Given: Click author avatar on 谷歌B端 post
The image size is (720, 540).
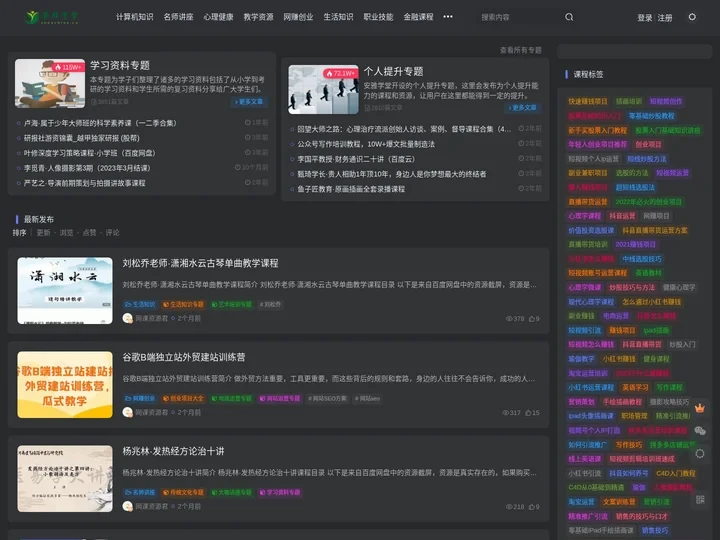Looking at the screenshot, I should point(128,412).
